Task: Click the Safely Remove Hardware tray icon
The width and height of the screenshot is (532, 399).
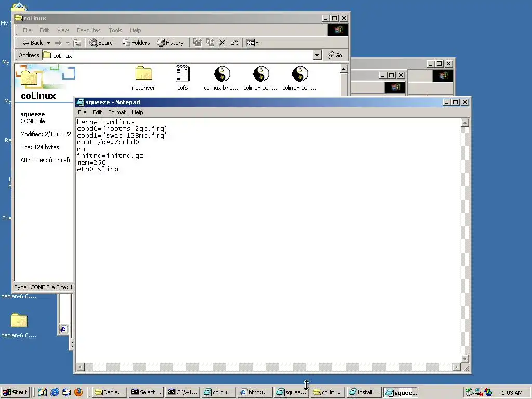Action: click(x=469, y=392)
